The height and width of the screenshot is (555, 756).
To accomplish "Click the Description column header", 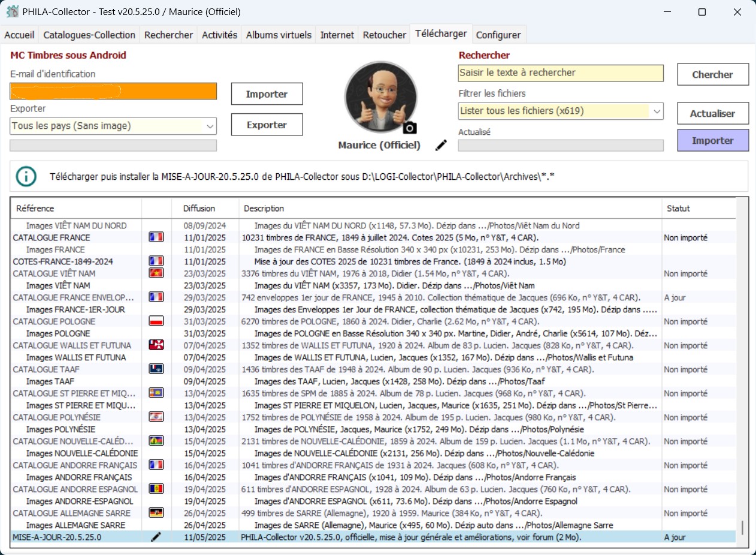I will click(450, 209).
